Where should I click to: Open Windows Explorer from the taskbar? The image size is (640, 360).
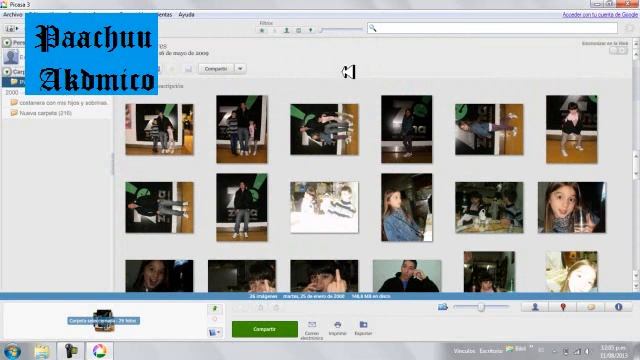tap(41, 351)
